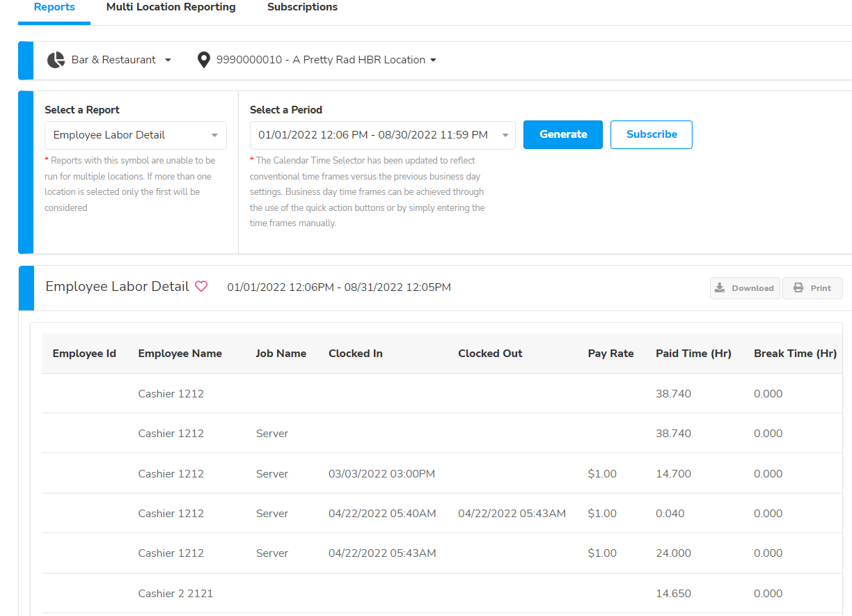Switch to the Reports tab

tap(54, 8)
